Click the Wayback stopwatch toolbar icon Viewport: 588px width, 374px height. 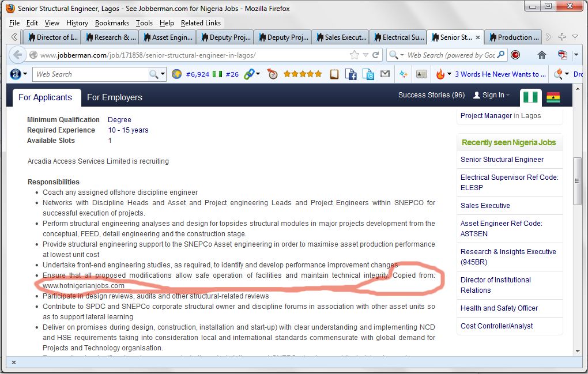(x=273, y=74)
